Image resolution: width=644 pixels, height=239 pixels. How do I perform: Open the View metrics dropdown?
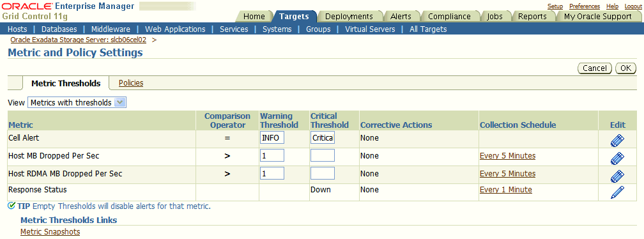click(77, 102)
